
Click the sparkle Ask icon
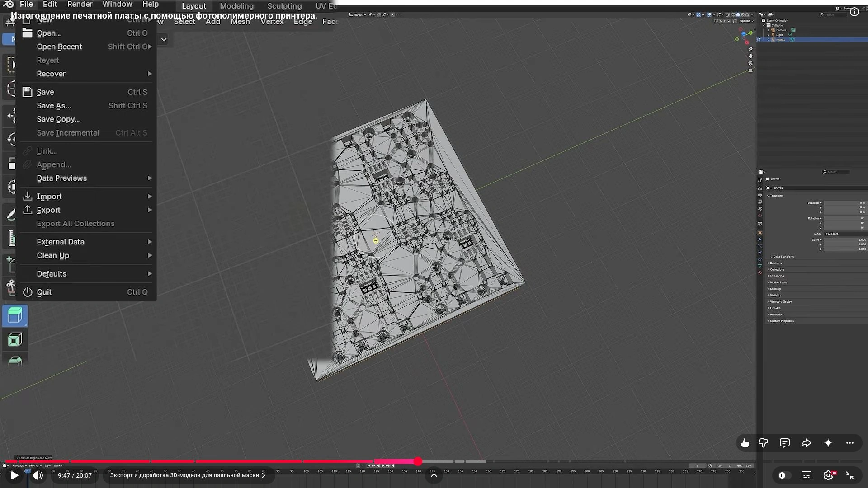828,443
